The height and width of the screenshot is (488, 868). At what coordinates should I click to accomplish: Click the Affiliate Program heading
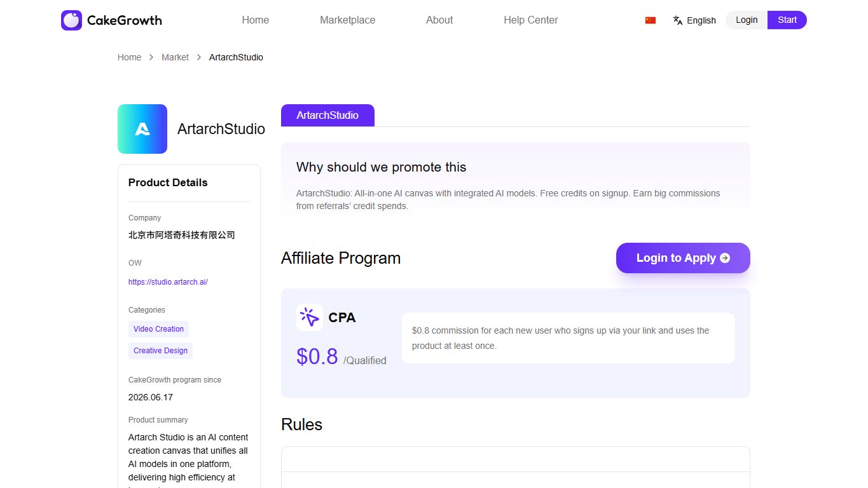341,258
